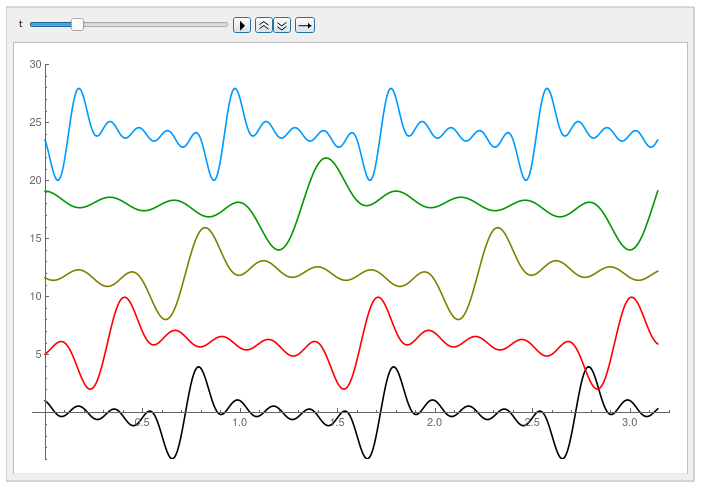
Task: Click the 3.0 tick label on the x-axis
Action: [x=629, y=423]
